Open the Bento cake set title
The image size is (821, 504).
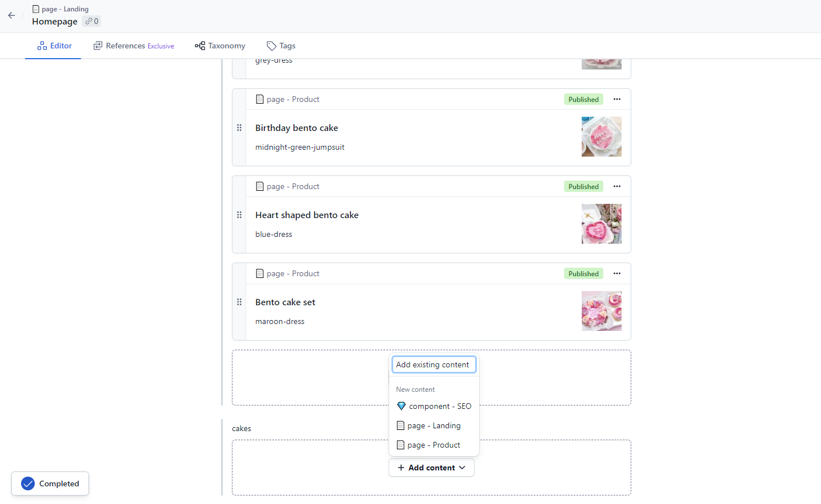pos(285,302)
